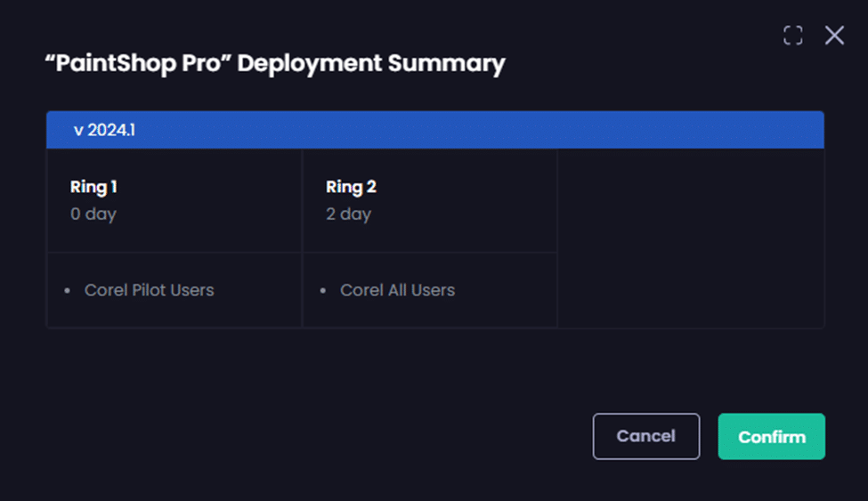Click the dialog background left of Cancel
This screenshot has height=501, width=868.
[x=356, y=436]
